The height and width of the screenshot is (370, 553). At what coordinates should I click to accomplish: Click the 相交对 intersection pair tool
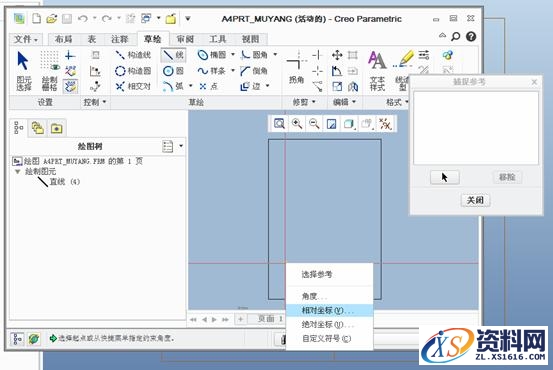[x=133, y=86]
